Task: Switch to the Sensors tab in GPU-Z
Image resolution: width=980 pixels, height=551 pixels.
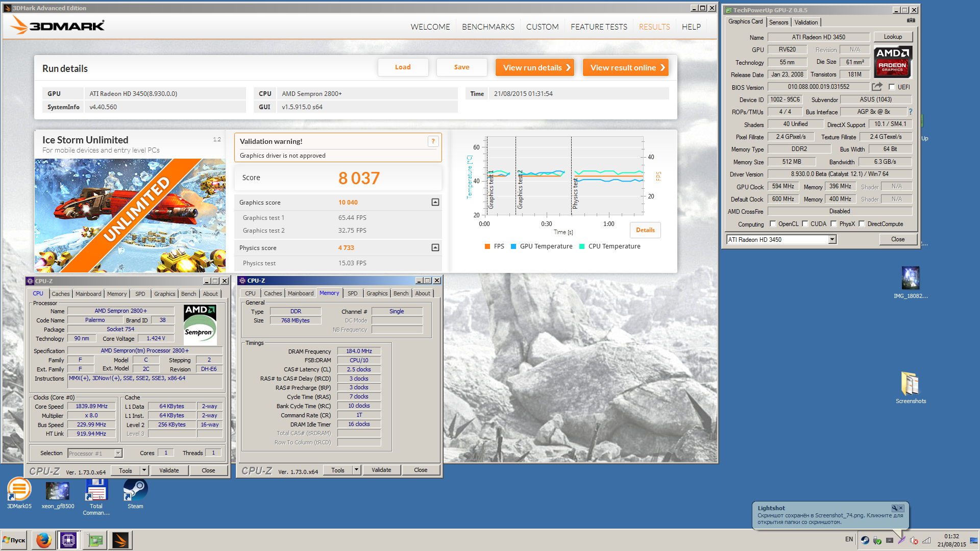Action: [x=778, y=22]
